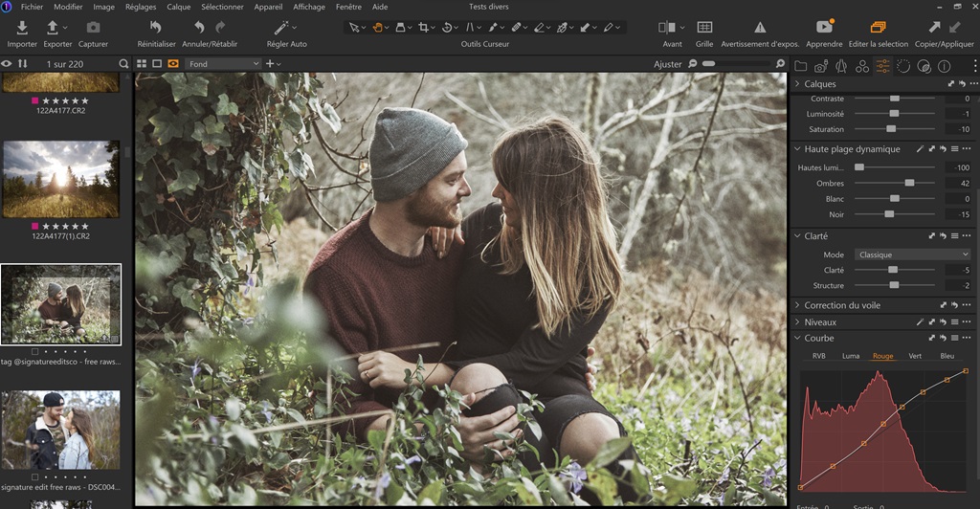Select the healing bandage mask tool
This screenshot has width=980, height=509.
(516, 28)
